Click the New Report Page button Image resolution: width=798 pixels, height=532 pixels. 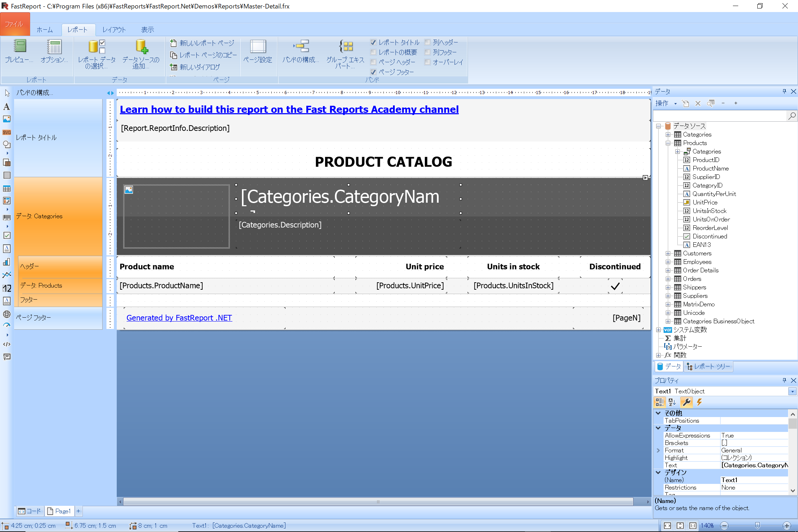tap(202, 43)
